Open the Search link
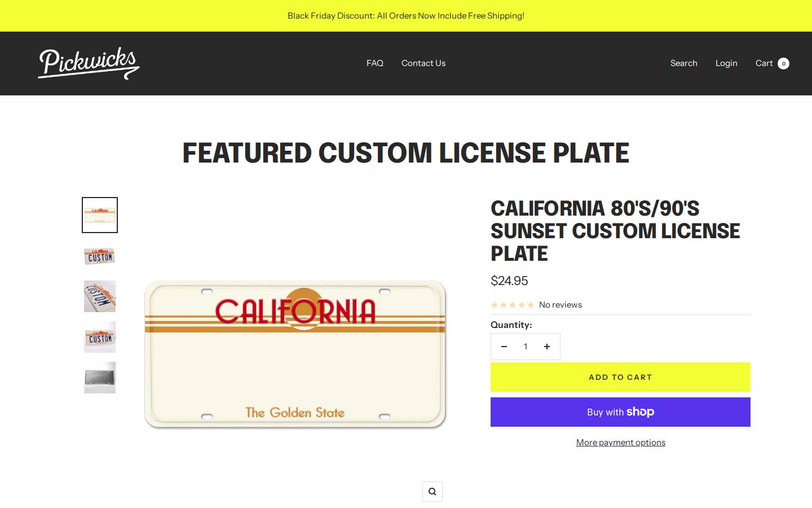 click(x=684, y=63)
